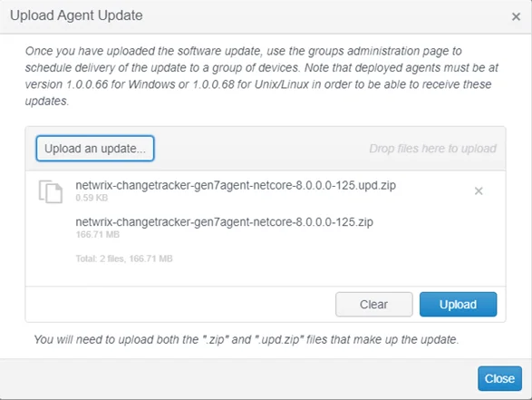
Task: Click the note about .zip and .upd.zip files
Action: coord(247,339)
